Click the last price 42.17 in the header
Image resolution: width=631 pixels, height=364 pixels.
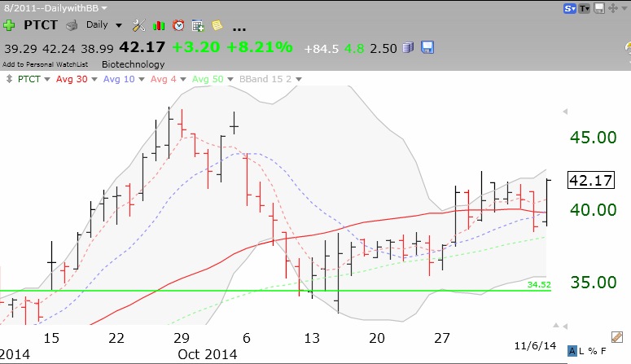click(142, 47)
